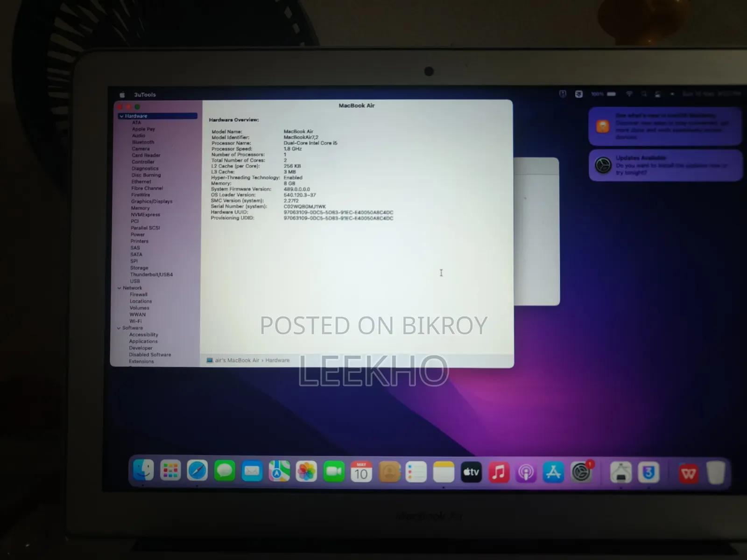The width and height of the screenshot is (747, 560).
Task: Open the 3uTools Dock icon
Action: 648,473
